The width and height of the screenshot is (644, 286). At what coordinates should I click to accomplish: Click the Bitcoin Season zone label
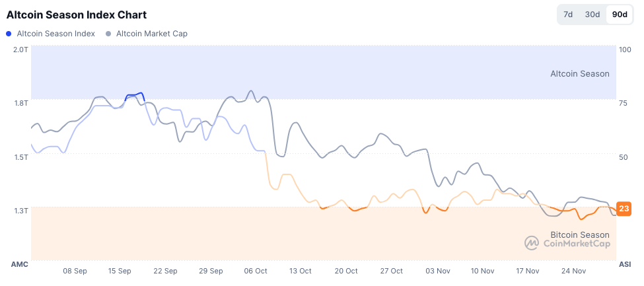tap(579, 234)
